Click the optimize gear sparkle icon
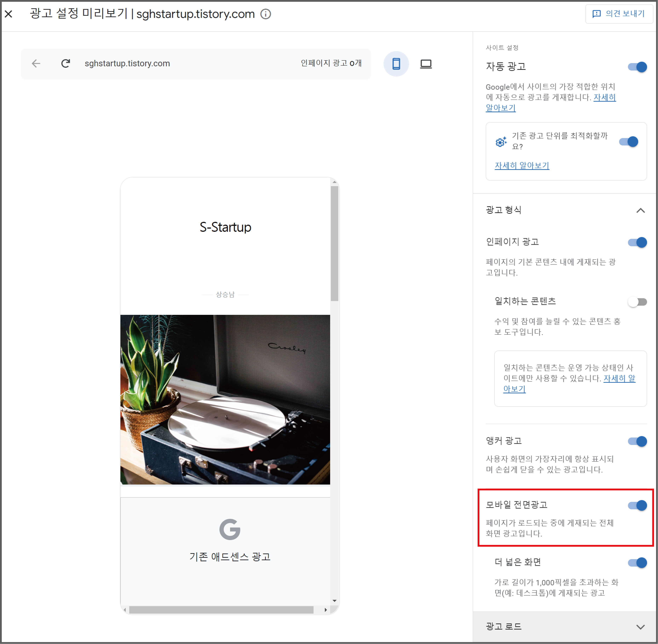The width and height of the screenshot is (658, 644). (501, 142)
